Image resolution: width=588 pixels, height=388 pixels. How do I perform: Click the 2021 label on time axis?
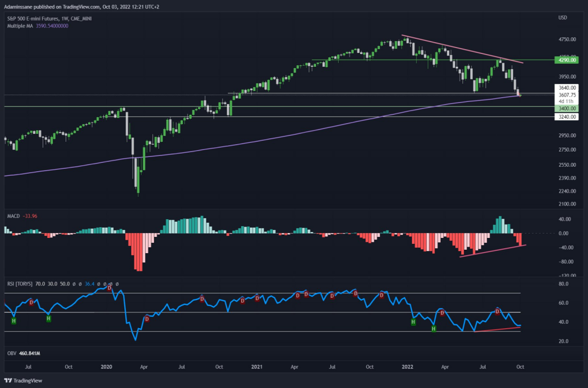pos(258,366)
